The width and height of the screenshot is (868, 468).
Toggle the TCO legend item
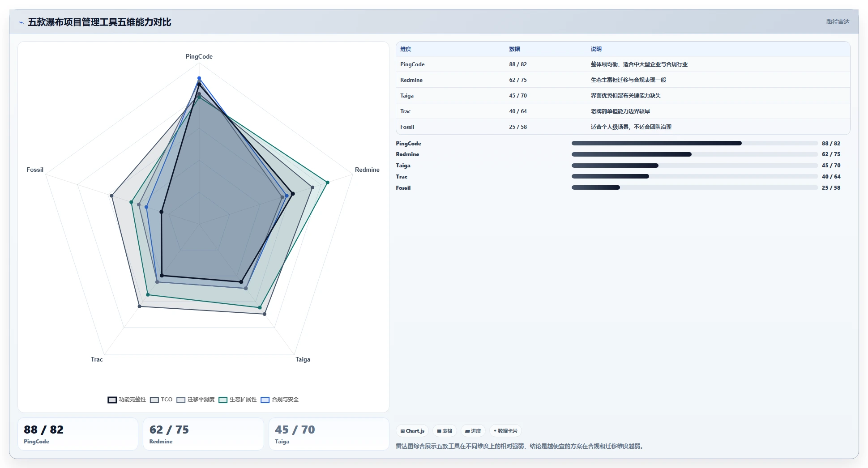point(161,400)
